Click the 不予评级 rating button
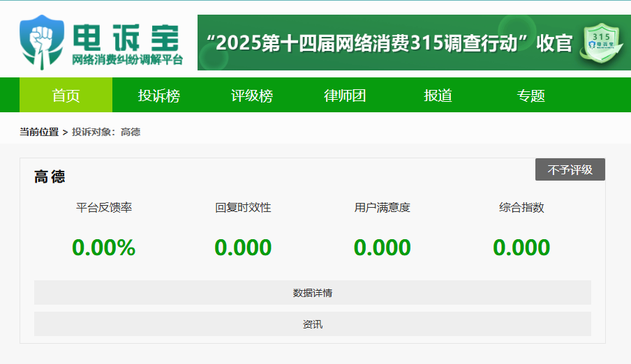631x364 pixels. pos(570,169)
